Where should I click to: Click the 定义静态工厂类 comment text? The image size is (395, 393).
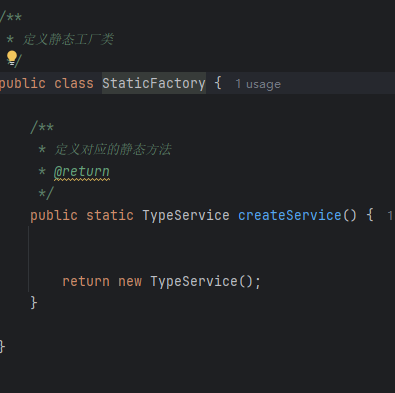click(68, 39)
